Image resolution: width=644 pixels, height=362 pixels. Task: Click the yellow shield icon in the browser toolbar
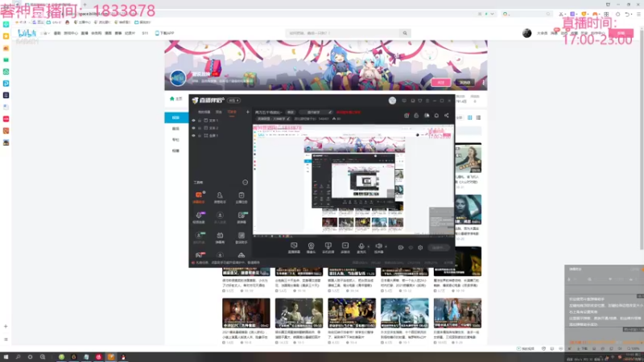[x=584, y=14]
